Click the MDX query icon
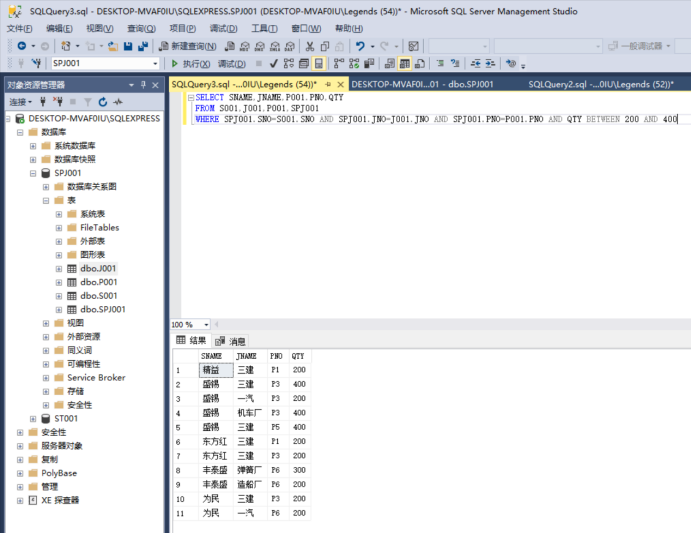 point(245,46)
